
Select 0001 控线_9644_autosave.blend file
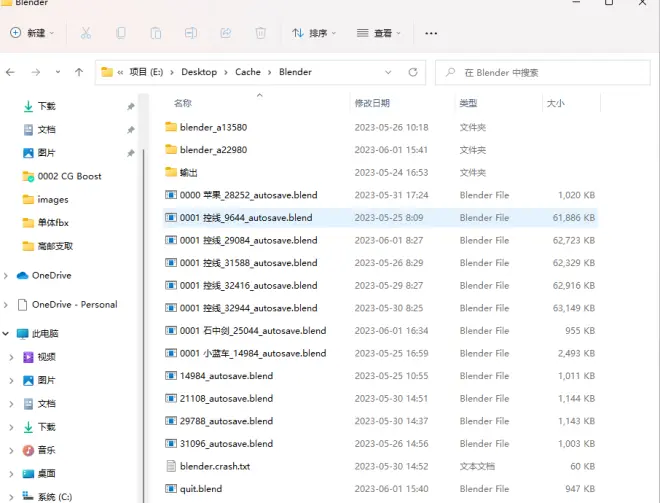[x=381, y=218]
